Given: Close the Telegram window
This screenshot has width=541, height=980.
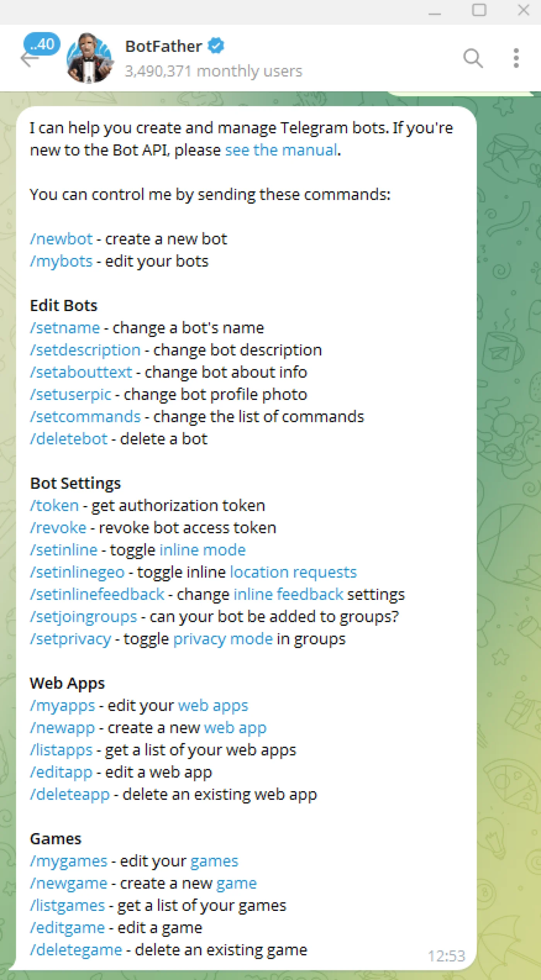Looking at the screenshot, I should (x=523, y=10).
